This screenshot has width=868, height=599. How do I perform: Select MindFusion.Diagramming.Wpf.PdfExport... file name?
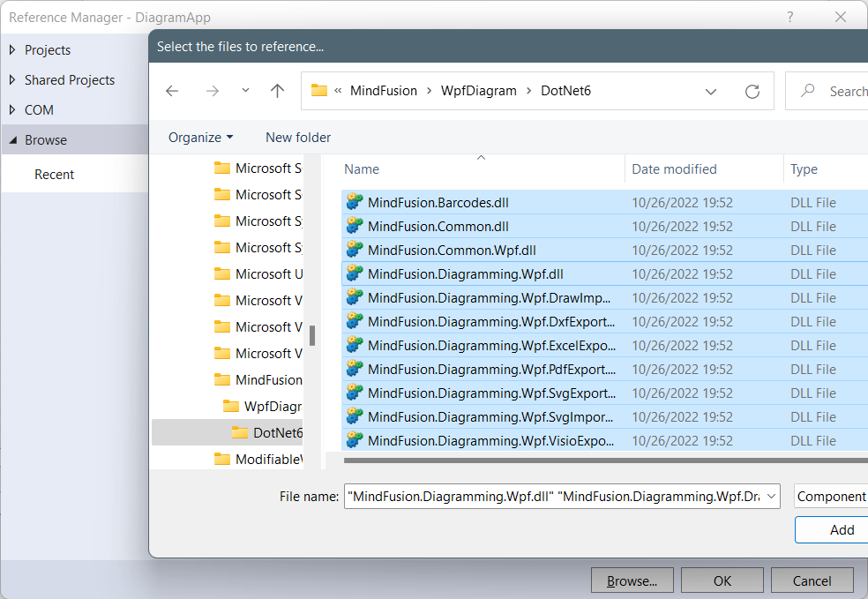[x=491, y=370]
